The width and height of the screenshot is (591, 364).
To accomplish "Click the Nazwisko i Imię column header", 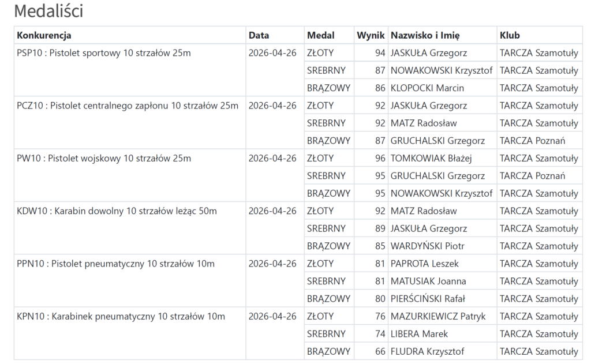I will point(425,35).
